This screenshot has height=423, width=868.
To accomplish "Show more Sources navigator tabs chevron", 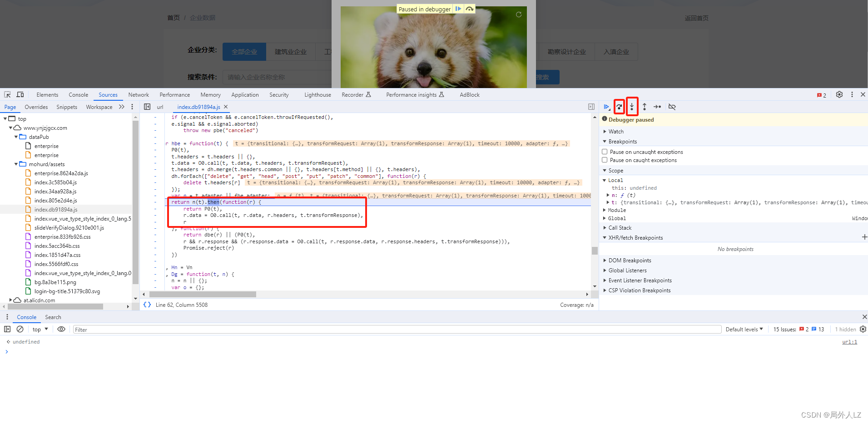I will tap(121, 107).
